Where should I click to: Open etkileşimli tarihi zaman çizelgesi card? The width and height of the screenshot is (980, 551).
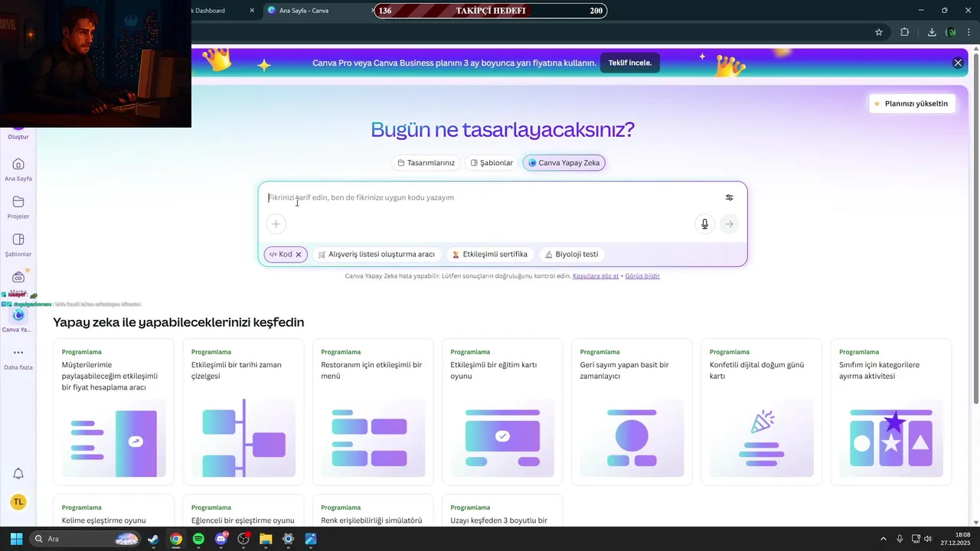(x=243, y=412)
